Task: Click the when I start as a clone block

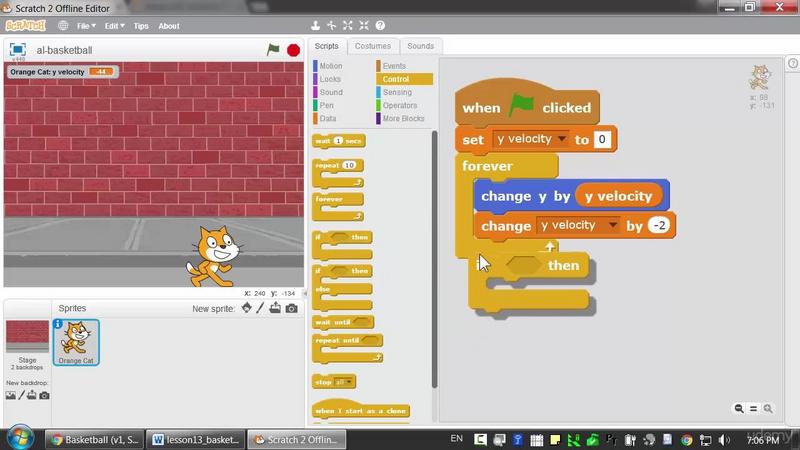Action: tap(361, 410)
